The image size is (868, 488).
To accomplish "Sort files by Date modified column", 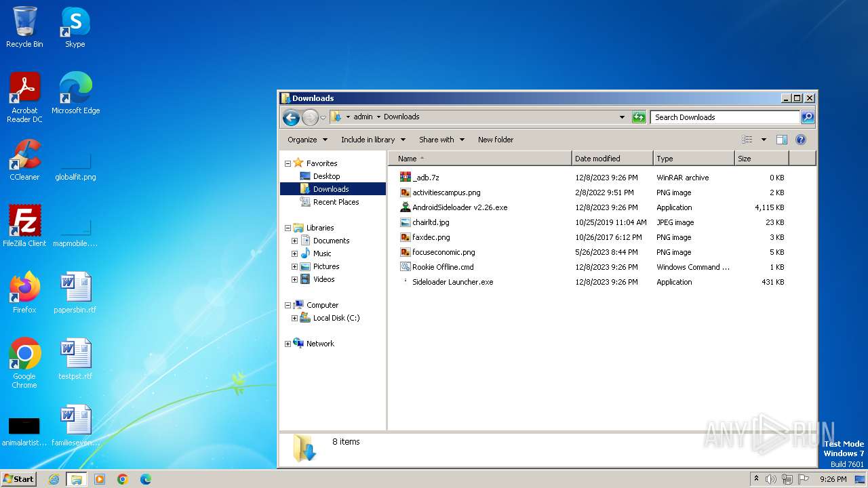I will point(612,159).
